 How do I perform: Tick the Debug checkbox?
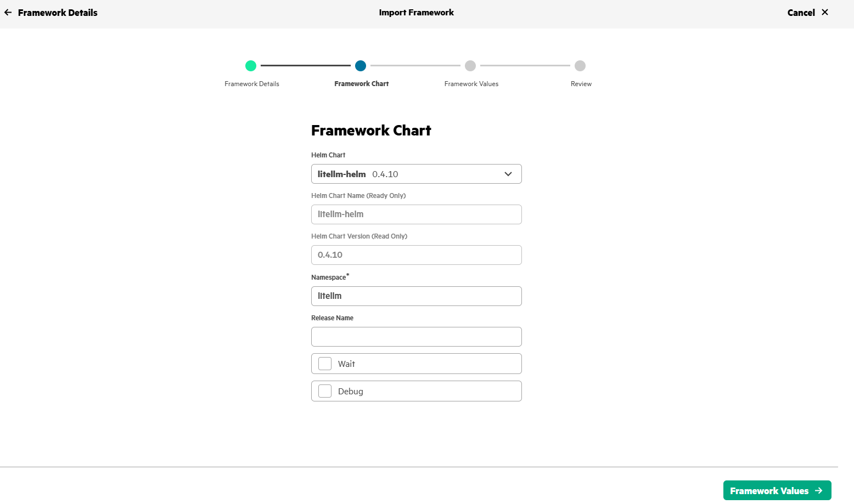[325, 391]
